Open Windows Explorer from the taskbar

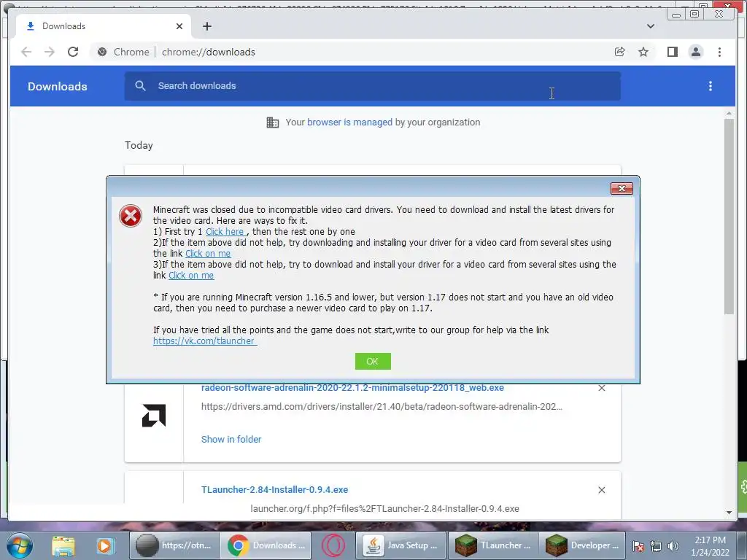click(x=63, y=545)
